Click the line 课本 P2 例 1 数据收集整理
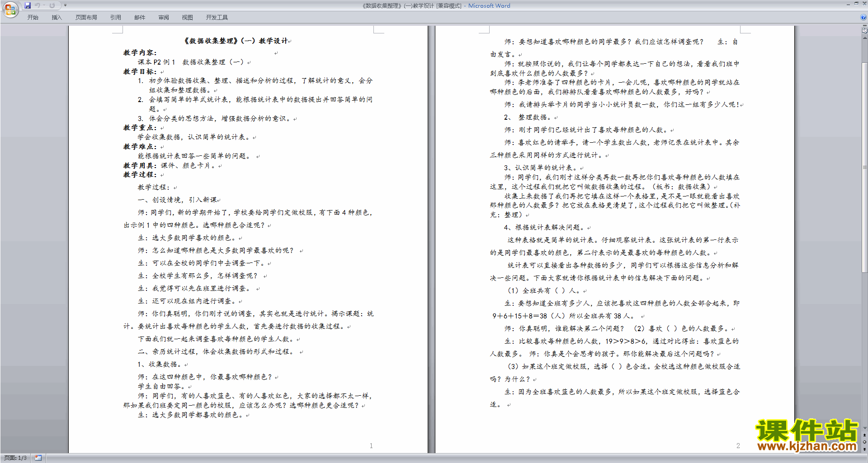Viewport: 868px width, 463px height. point(191,62)
